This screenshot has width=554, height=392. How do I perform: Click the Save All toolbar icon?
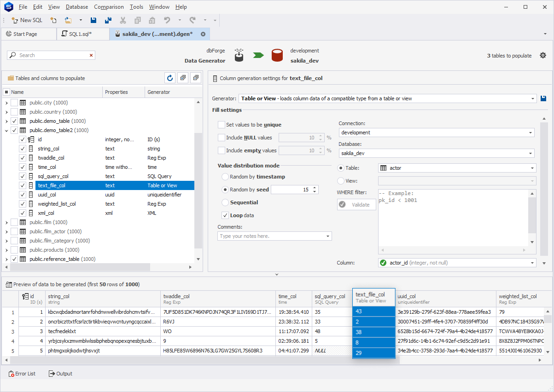pos(108,20)
